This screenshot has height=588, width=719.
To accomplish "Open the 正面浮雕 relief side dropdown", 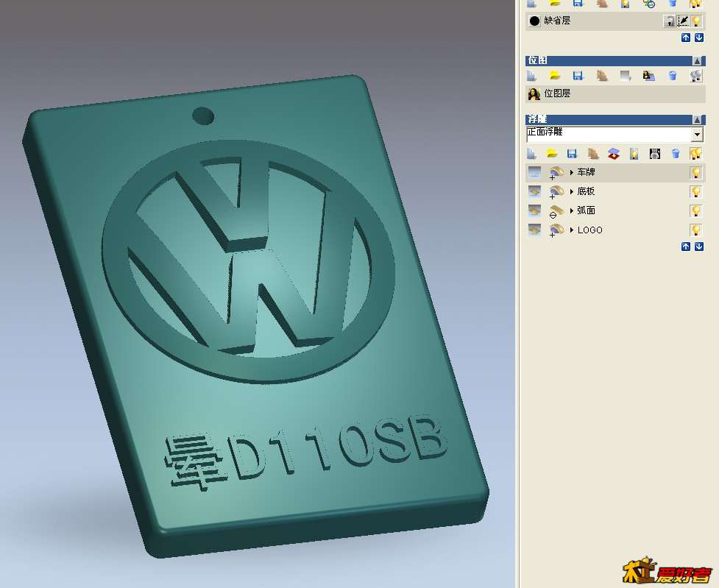I will (697, 135).
